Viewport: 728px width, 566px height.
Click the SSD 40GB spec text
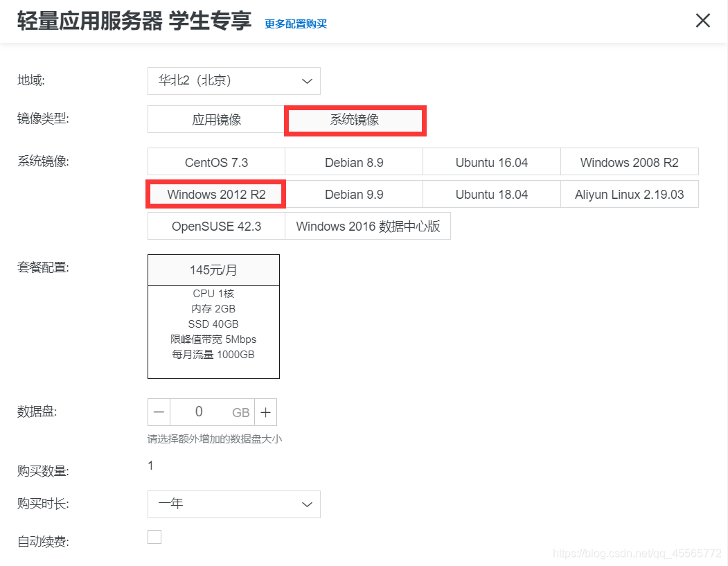(x=213, y=324)
